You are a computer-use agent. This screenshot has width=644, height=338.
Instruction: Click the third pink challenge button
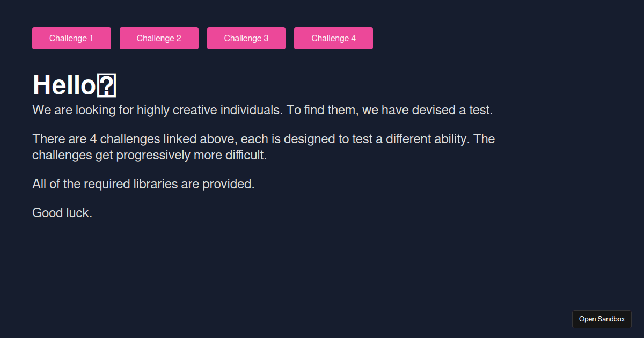246,38
